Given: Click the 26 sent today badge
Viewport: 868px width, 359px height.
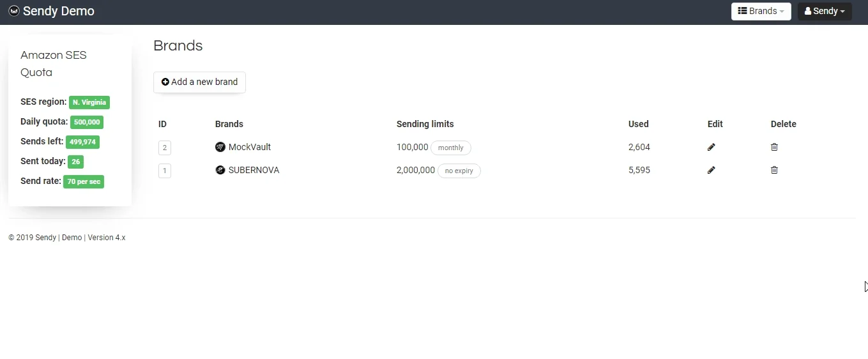Looking at the screenshot, I should (x=75, y=162).
